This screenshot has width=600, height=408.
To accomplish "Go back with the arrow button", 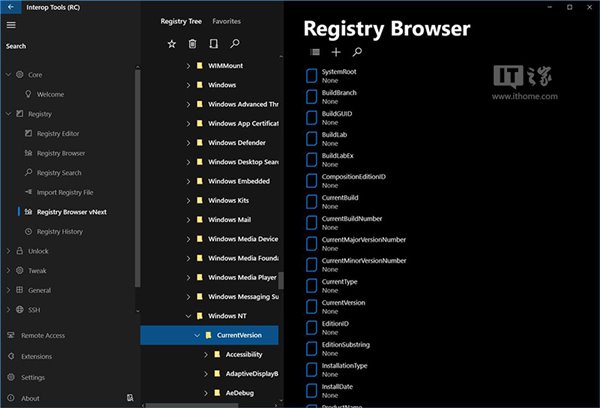I will pyautogui.click(x=11, y=7).
